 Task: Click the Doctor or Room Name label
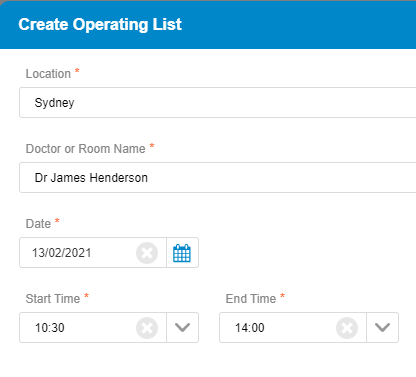(x=86, y=149)
